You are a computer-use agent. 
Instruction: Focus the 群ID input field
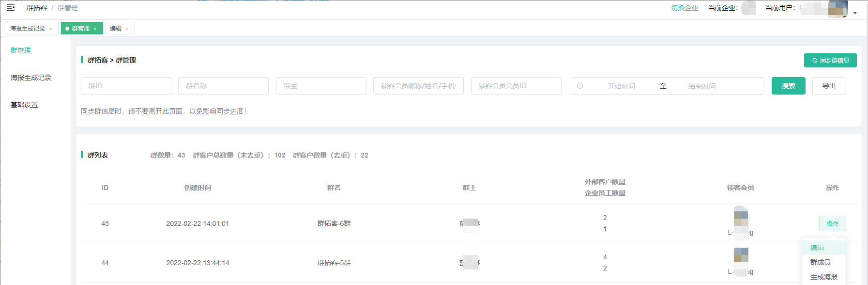coord(126,86)
